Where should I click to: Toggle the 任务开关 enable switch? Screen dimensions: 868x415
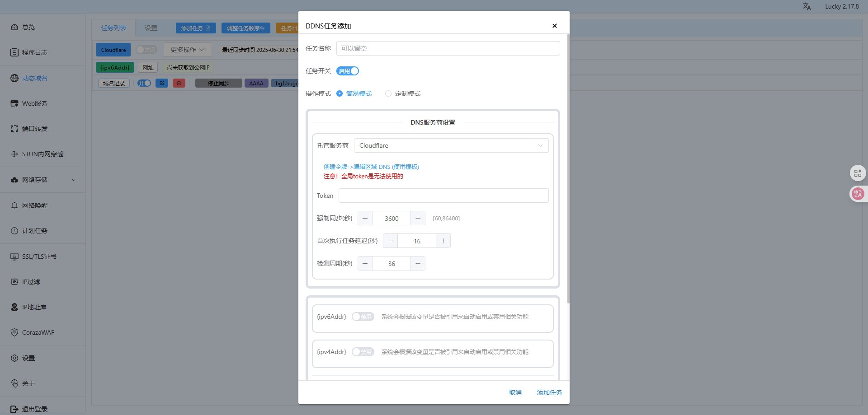[347, 71]
